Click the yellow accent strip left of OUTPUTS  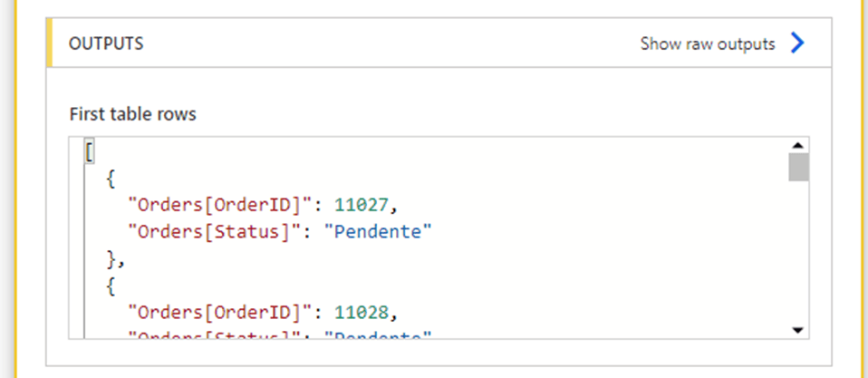click(50, 44)
